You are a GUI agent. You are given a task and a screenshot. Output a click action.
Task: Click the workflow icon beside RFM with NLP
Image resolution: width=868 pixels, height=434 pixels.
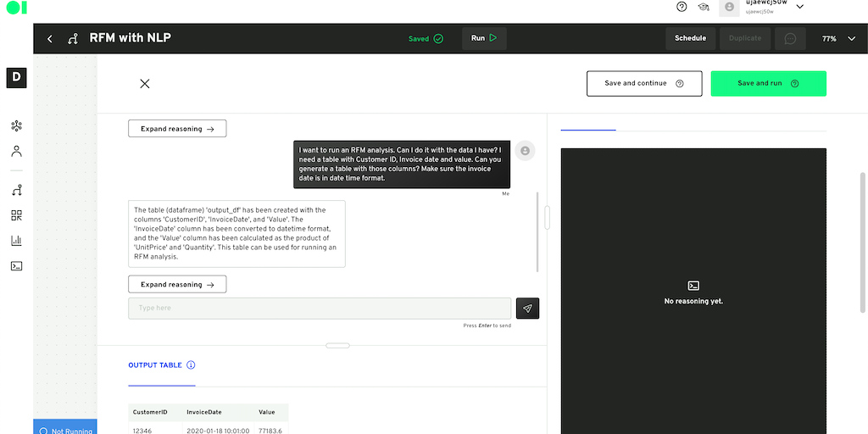coord(72,39)
